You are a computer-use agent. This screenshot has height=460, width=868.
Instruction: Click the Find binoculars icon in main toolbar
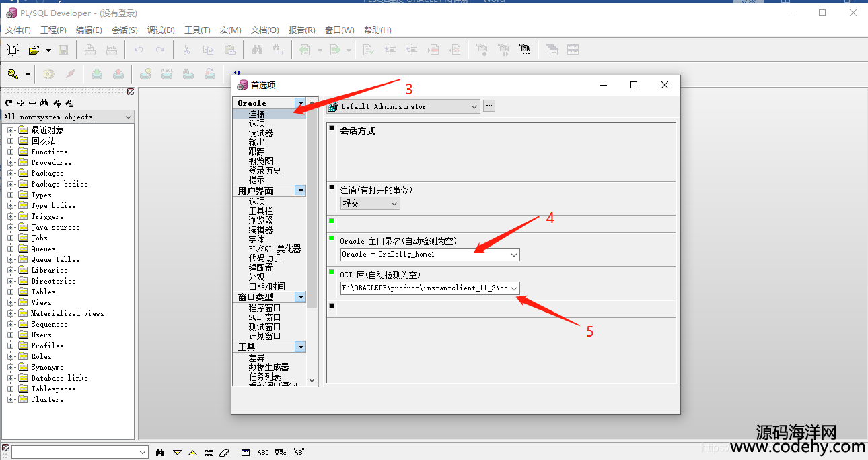(257, 50)
